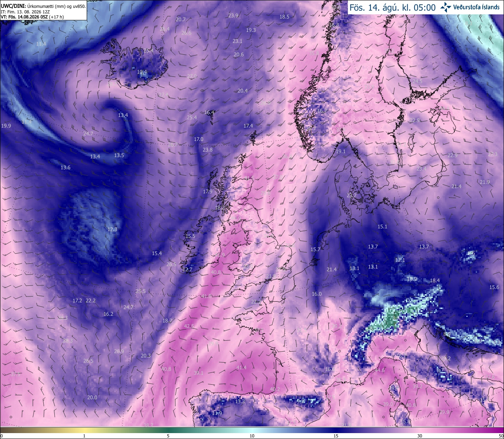The width and height of the screenshot is (504, 439).
Task: Select the Fös. 14. ágú. kl. 05:00 timestamp
Action: coord(393,7)
